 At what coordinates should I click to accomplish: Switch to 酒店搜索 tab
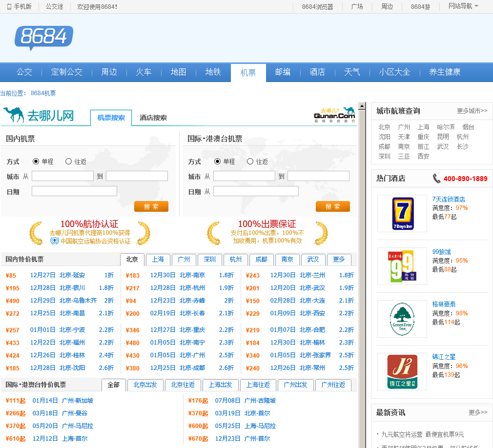(153, 118)
